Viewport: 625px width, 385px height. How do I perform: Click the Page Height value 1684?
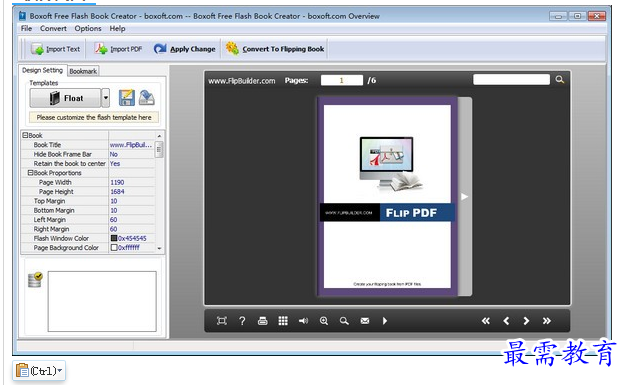pos(131,192)
